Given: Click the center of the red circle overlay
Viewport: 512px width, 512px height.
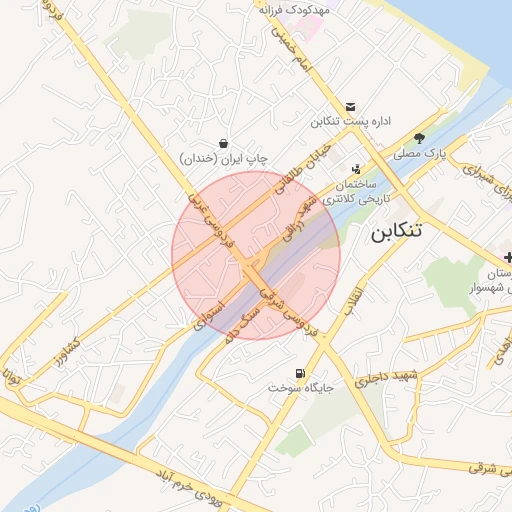Looking at the screenshot, I should [256, 256].
